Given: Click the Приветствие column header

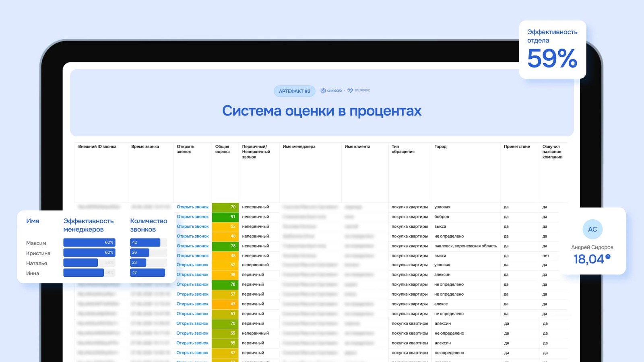Looking at the screenshot, I should pos(517,147).
